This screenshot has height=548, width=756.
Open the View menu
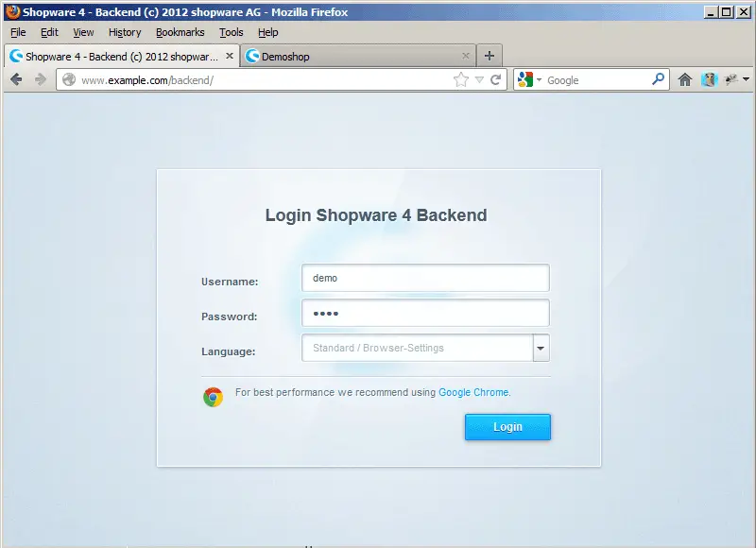(83, 32)
